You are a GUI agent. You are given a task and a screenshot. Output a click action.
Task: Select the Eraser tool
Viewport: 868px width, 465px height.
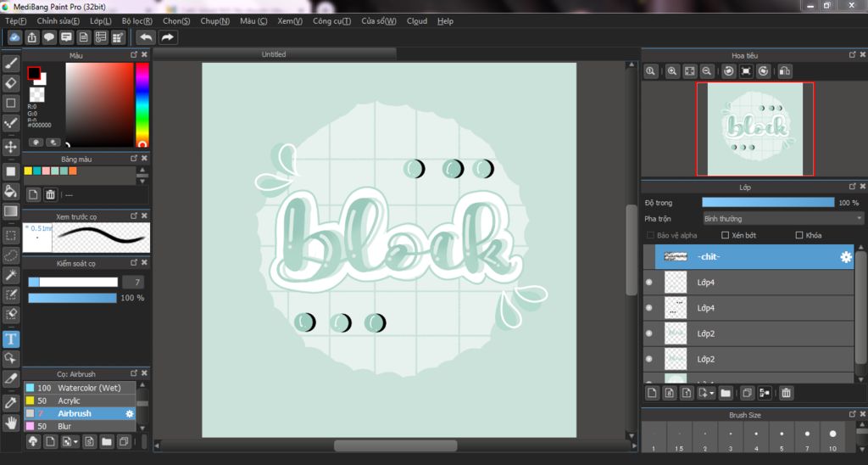(10, 83)
